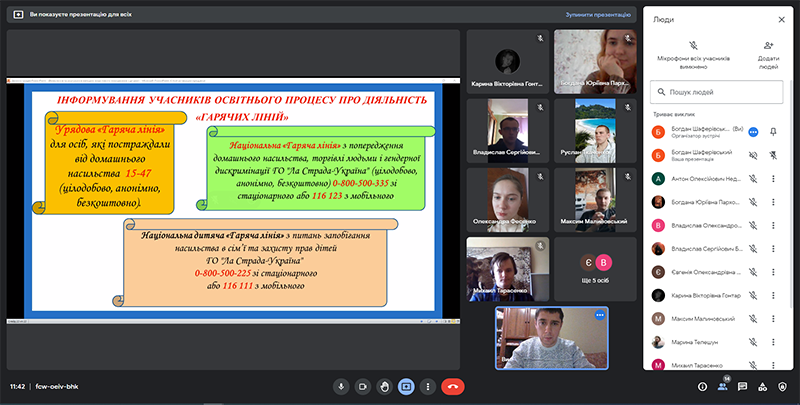Click the 11:42 meeting clock

pyautogui.click(x=17, y=387)
